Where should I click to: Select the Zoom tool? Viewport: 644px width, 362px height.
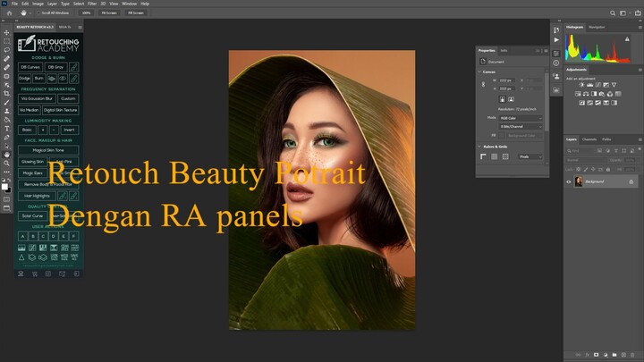[6, 164]
